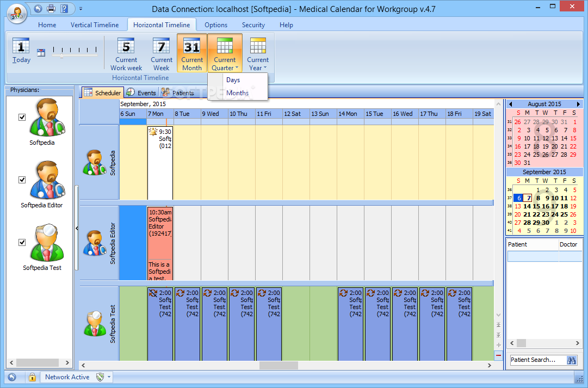Viewport: 588px width, 388px height.
Task: Switch to the Patients tab
Action: (178, 93)
